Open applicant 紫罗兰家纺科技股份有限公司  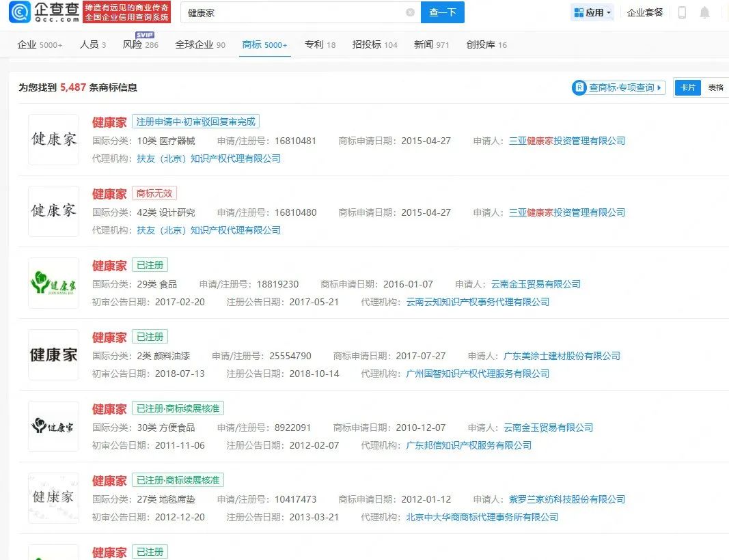click(567, 499)
